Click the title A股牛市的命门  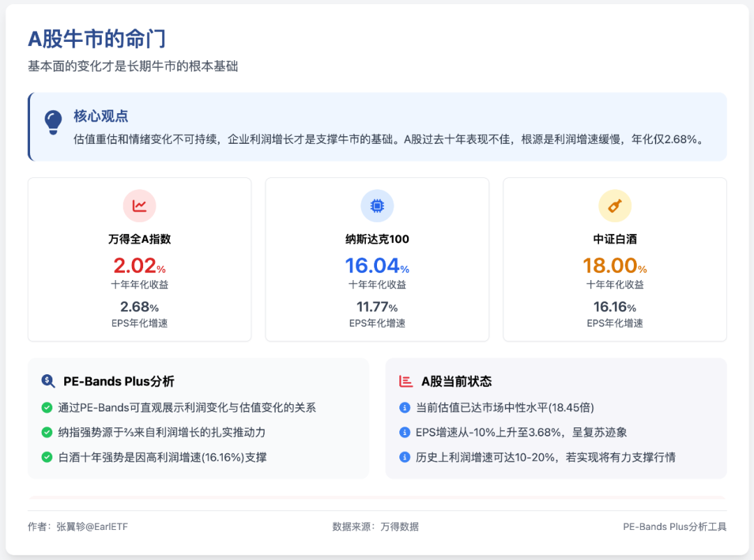pos(97,39)
